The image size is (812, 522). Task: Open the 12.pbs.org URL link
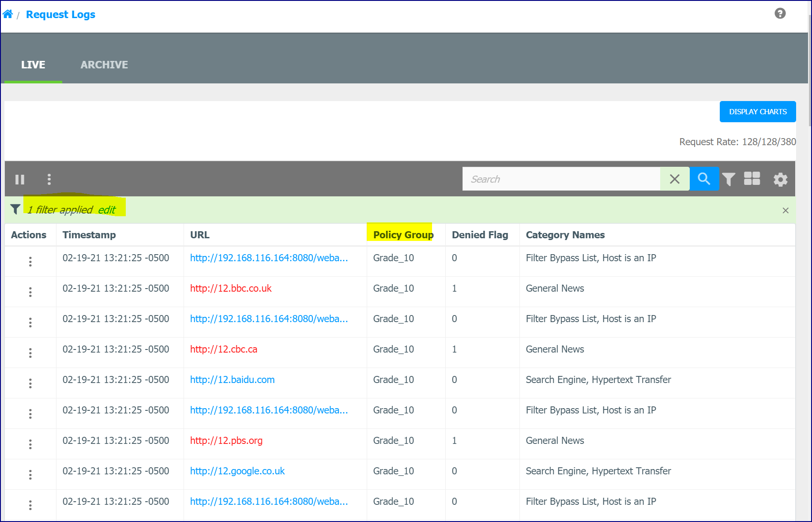226,441
